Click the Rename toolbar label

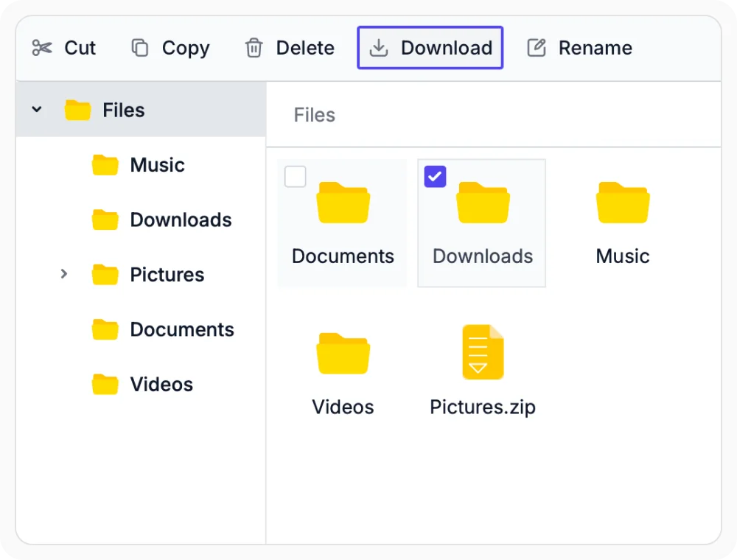[x=595, y=48]
